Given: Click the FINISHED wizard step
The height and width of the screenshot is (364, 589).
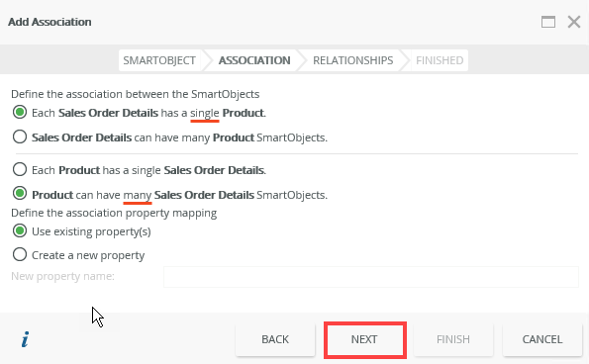Looking at the screenshot, I should [440, 60].
